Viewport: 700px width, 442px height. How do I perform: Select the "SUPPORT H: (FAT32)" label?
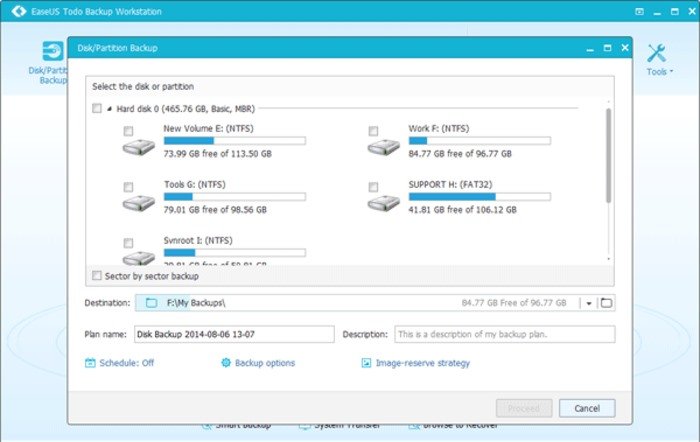tap(450, 184)
